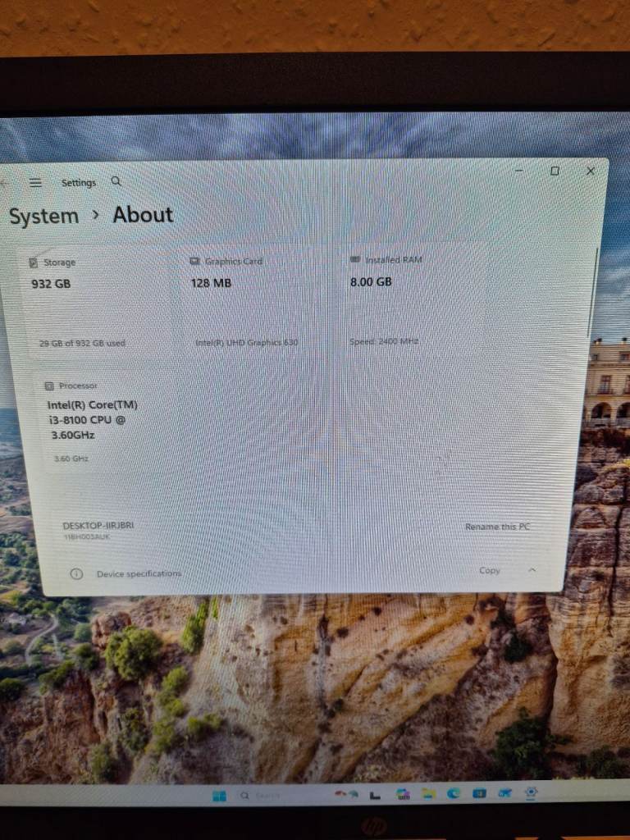
Task: Minimize the Settings window
Action: coord(519,171)
